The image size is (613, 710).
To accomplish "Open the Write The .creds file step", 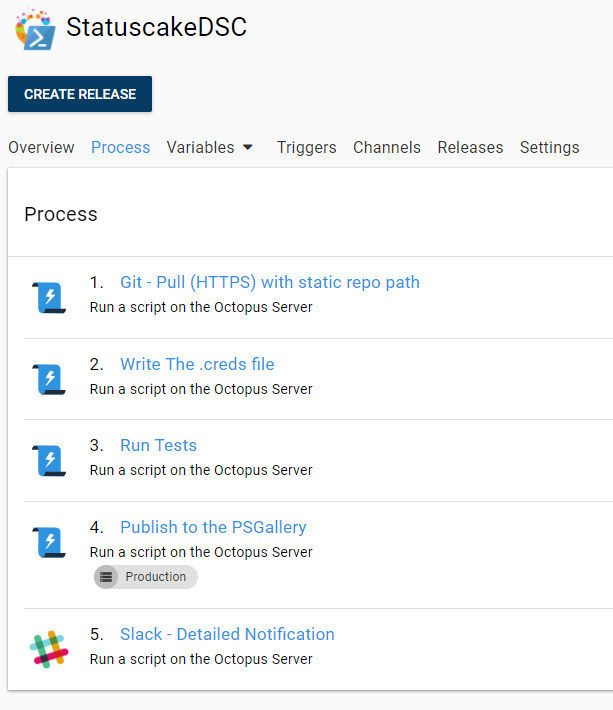I will pyautogui.click(x=197, y=364).
